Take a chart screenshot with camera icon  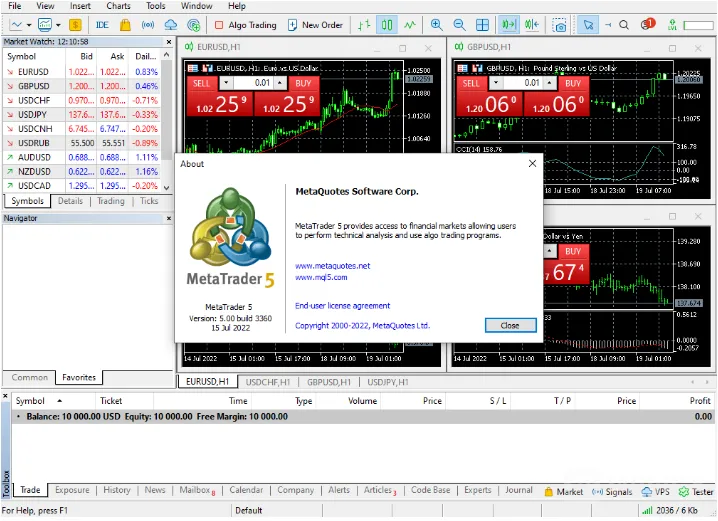pyautogui.click(x=559, y=25)
